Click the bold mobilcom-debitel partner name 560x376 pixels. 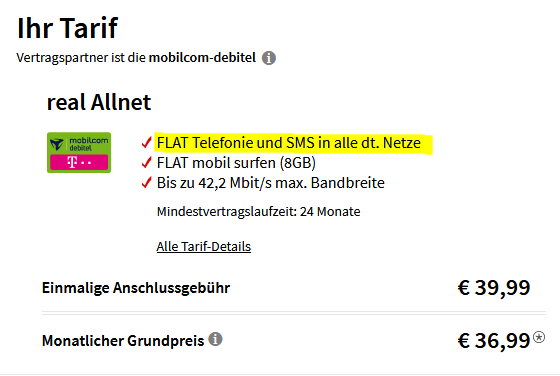[202, 57]
